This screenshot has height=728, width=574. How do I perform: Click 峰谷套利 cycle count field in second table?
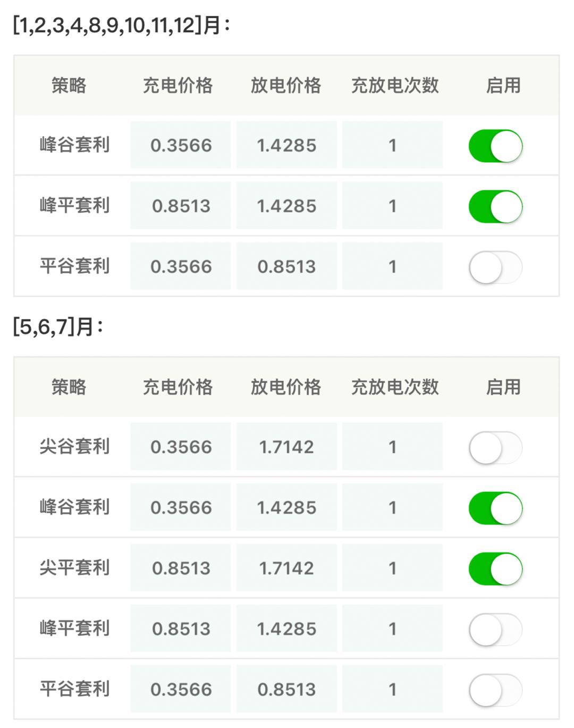point(392,507)
